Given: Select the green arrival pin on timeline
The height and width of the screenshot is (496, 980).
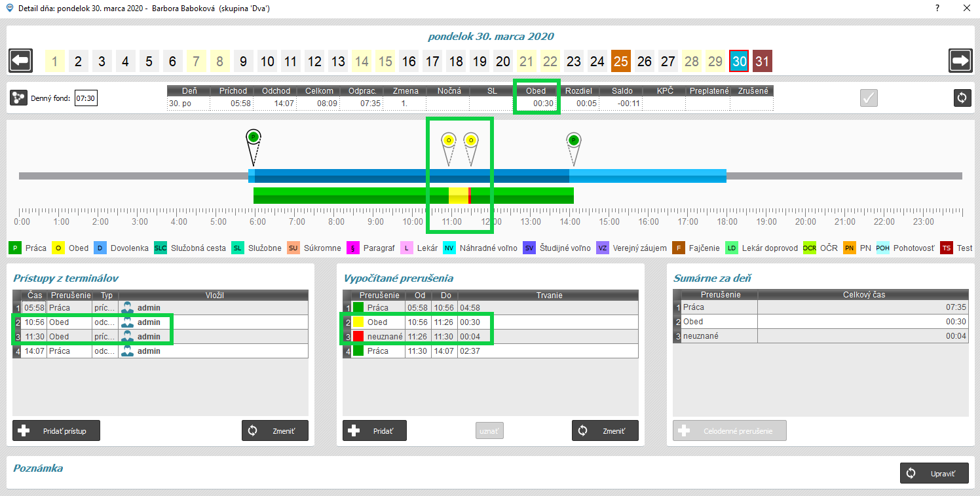Looking at the screenshot, I should pos(254,147).
